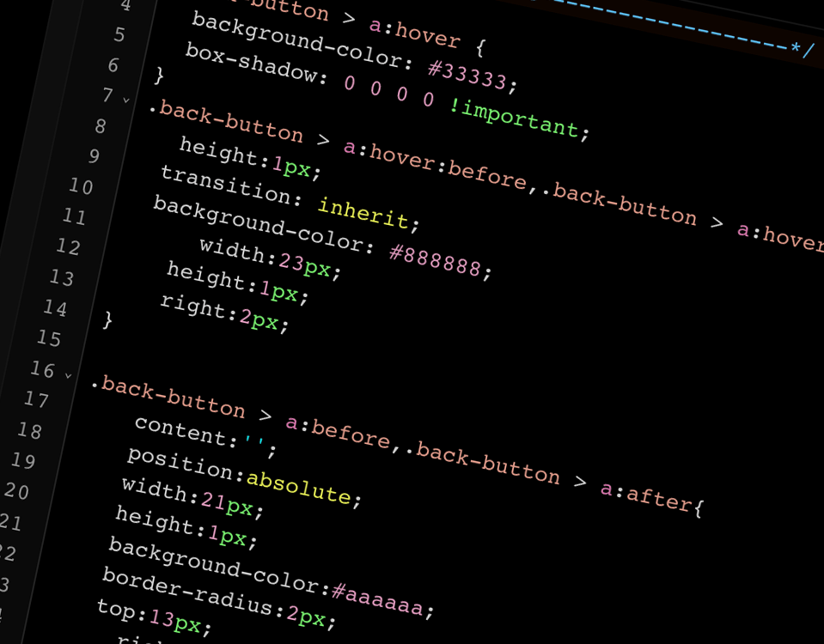Click 'a:after' in the selector
Image resolution: width=824 pixels, height=644 pixels.
coord(648,497)
